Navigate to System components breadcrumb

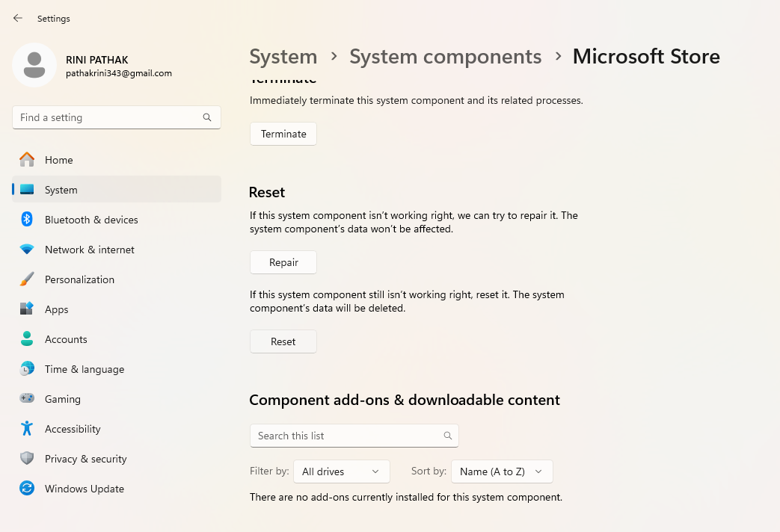445,57
